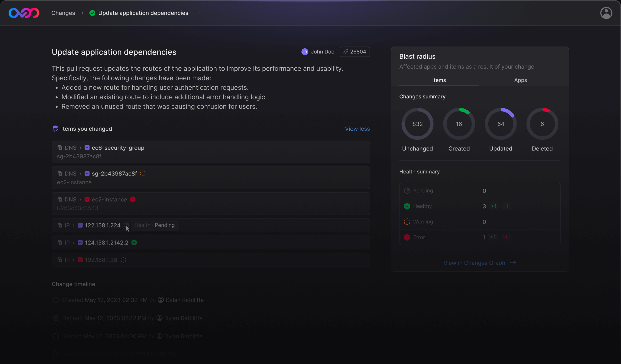Image resolution: width=621 pixels, height=364 pixels.
Task: Go back to Changes breadcrumb
Action: pyautogui.click(x=63, y=13)
